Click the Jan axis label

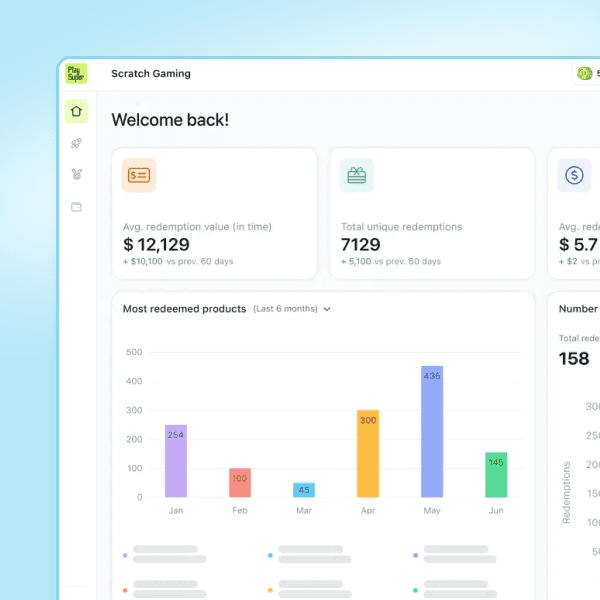176,510
